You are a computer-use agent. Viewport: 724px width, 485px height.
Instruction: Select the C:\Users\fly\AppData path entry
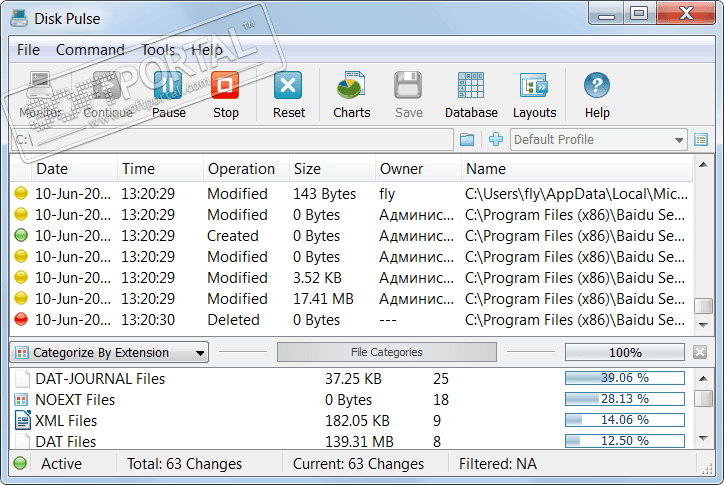pos(576,194)
